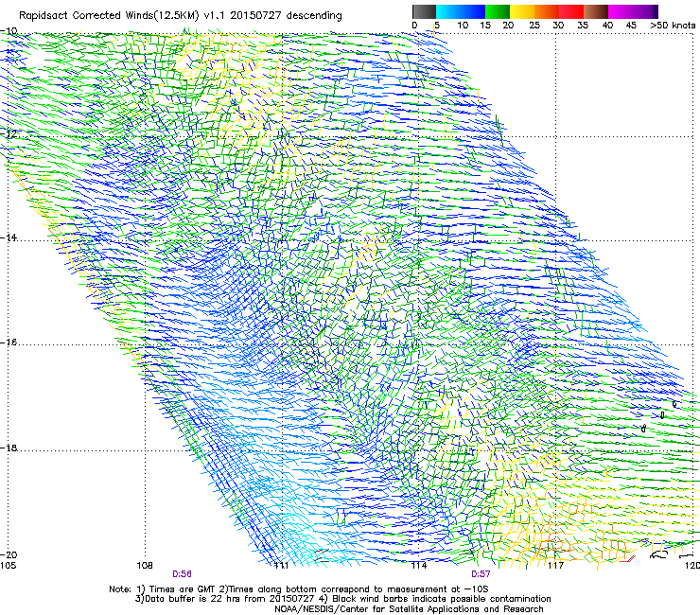700x615 pixels.
Task: Click the magenta 40-45 knots color band
Action: tap(621, 11)
